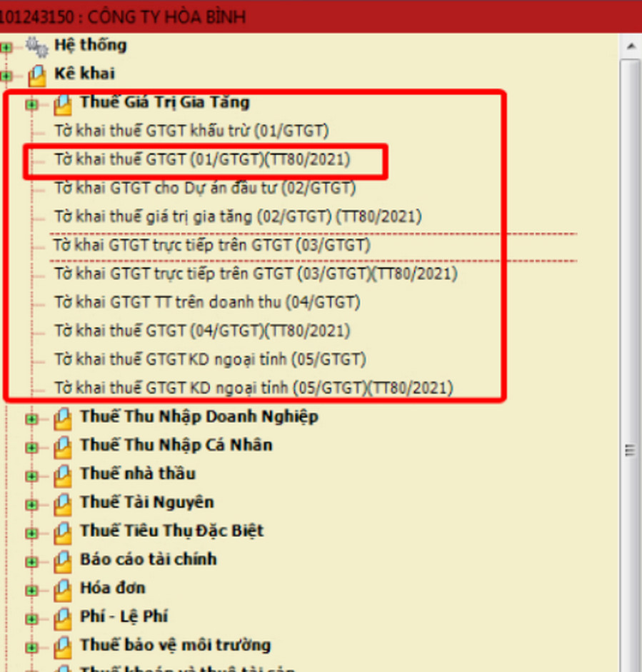Screen dimensions: 642x672
Task: Open Tờ khai thuế GTGT KD ngoại tỉnh (05/GTGT)(TT80/2021)
Action: tap(254, 388)
